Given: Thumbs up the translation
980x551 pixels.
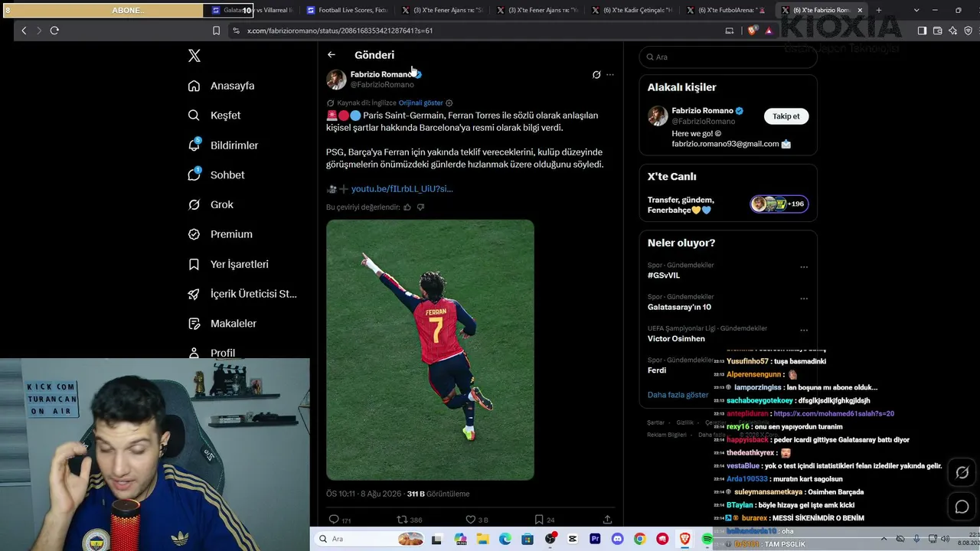Looking at the screenshot, I should click(x=407, y=207).
